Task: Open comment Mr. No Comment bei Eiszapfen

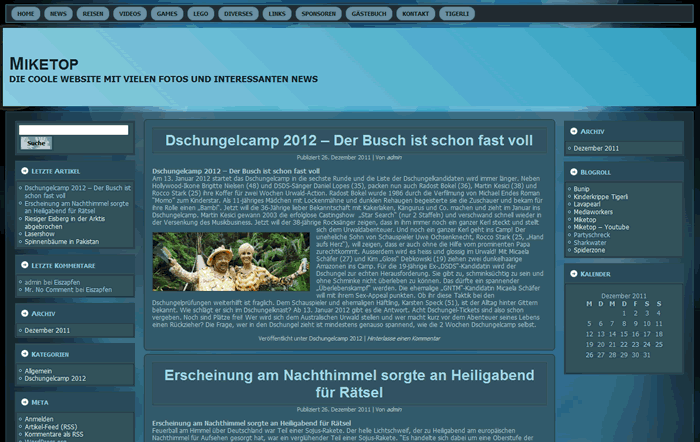Action: (x=68, y=289)
